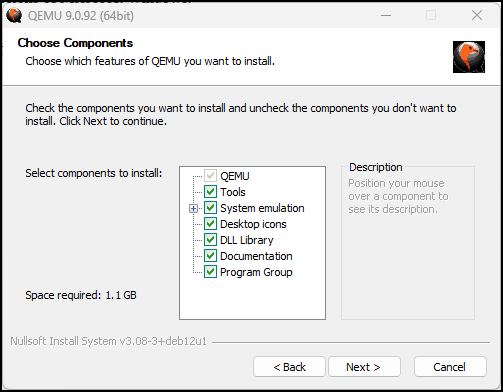Screen dimensions: 503x392
Task: Uncheck the Tools component checkbox
Action: [x=210, y=192]
